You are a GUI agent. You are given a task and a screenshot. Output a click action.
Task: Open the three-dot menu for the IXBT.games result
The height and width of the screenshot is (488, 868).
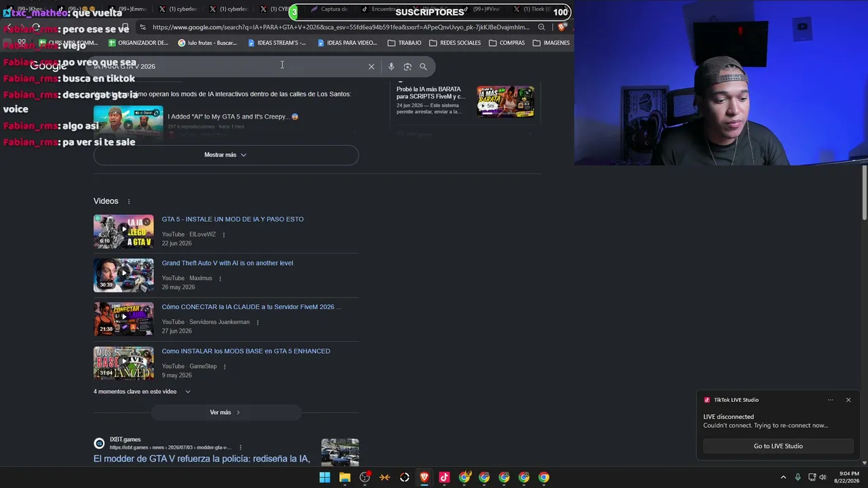(240, 447)
